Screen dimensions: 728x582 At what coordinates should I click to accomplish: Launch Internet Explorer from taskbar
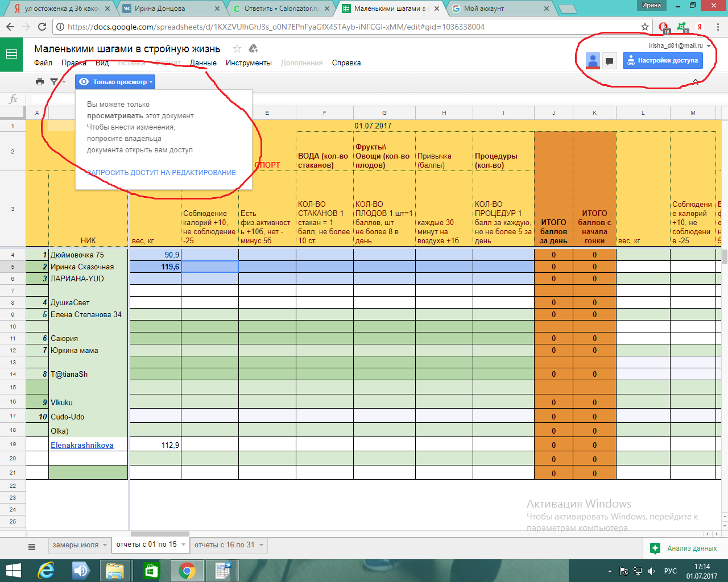pos(45,571)
